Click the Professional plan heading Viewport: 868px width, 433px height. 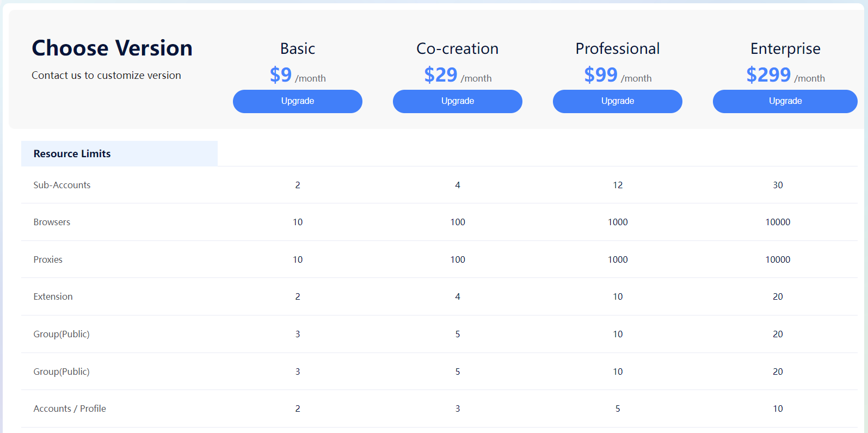click(x=618, y=49)
